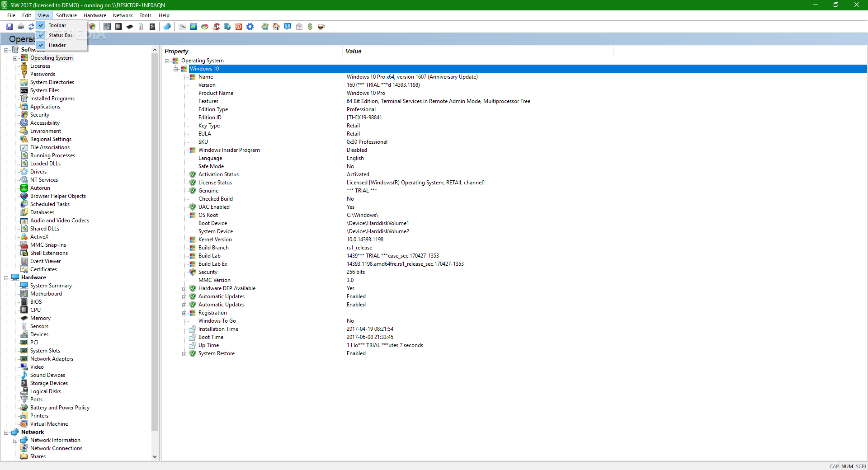Collapse the Hardware tree section
868x470 pixels.
point(6,278)
